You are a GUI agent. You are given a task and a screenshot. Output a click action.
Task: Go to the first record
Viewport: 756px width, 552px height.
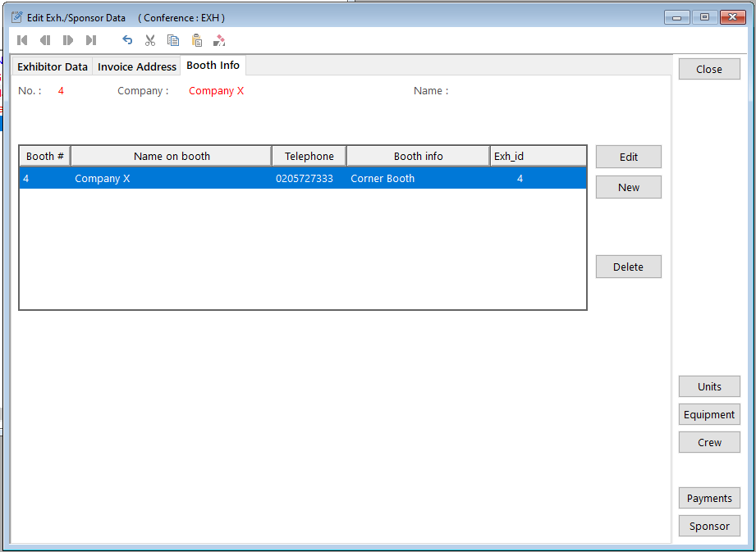pyautogui.click(x=22, y=40)
